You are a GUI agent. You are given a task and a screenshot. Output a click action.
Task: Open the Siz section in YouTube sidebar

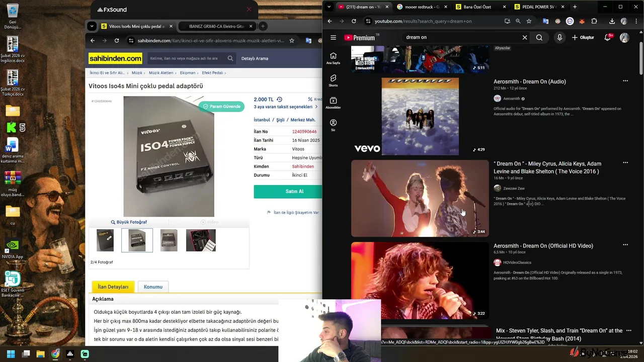[x=333, y=125]
